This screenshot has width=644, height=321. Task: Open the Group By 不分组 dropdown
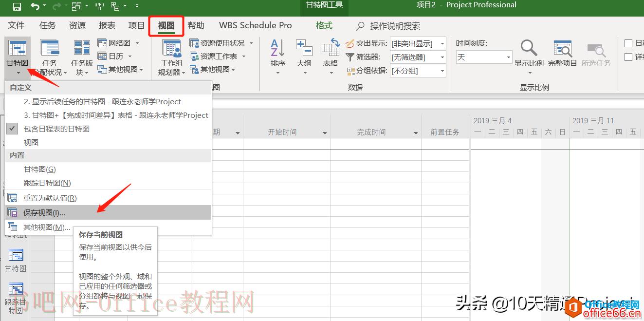(442, 71)
